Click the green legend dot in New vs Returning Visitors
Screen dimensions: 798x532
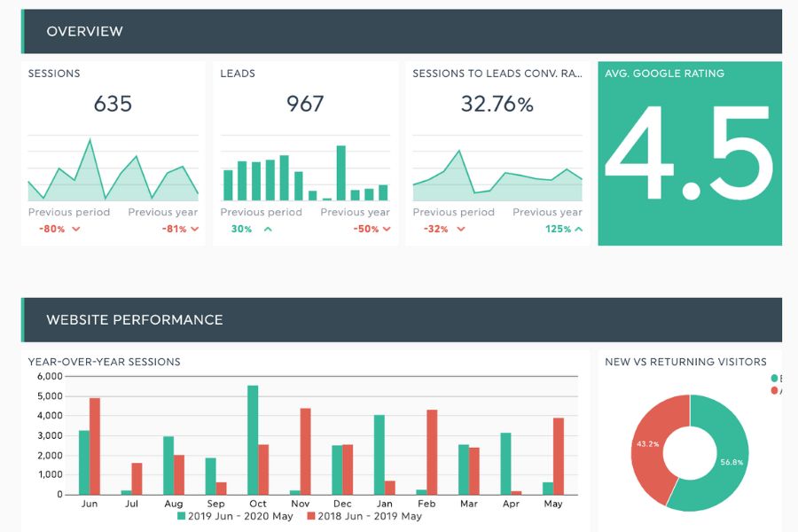coord(775,379)
